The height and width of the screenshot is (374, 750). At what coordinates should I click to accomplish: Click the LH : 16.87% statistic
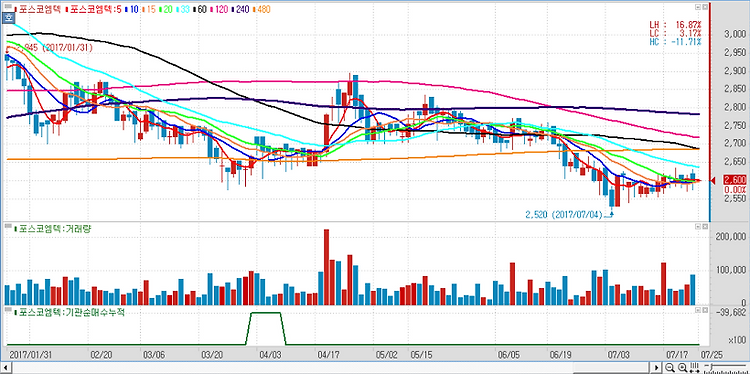click(x=675, y=25)
